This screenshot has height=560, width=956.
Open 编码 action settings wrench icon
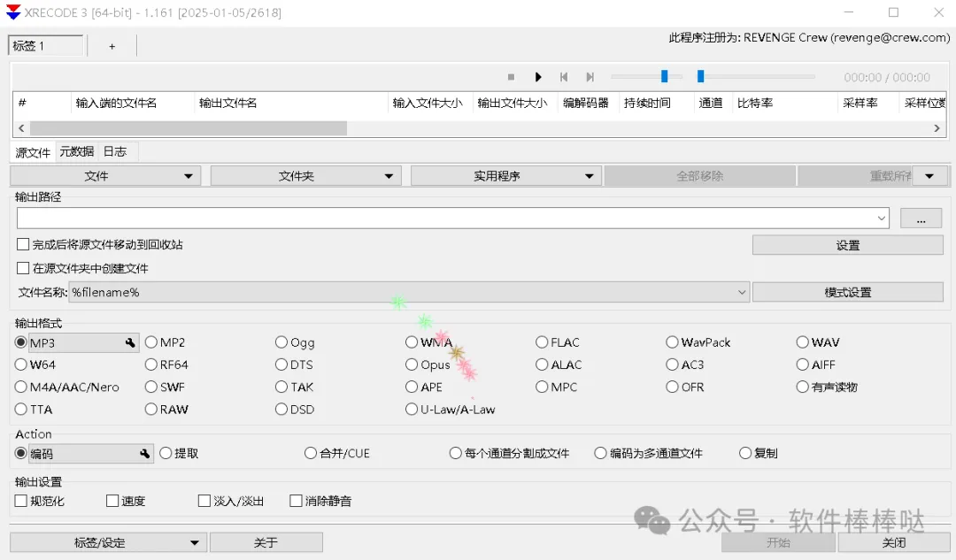click(144, 453)
